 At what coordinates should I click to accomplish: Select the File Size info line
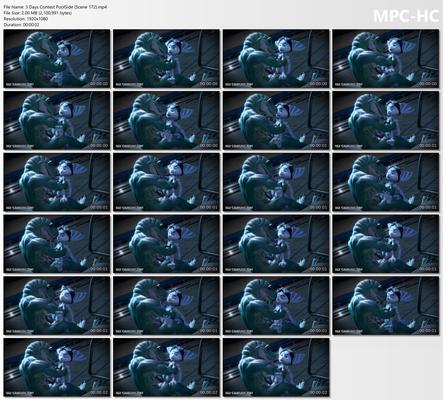pyautogui.click(x=38, y=13)
